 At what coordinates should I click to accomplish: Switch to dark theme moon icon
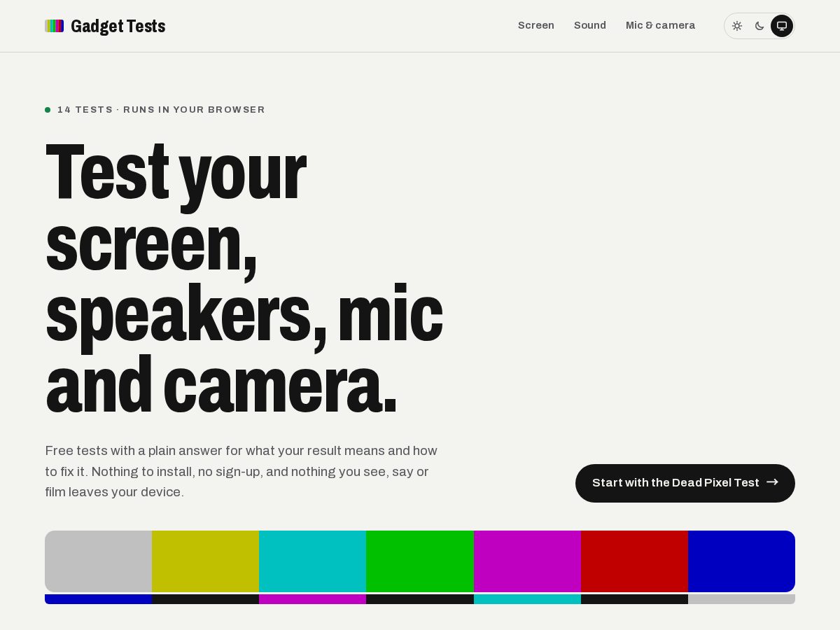(x=759, y=26)
